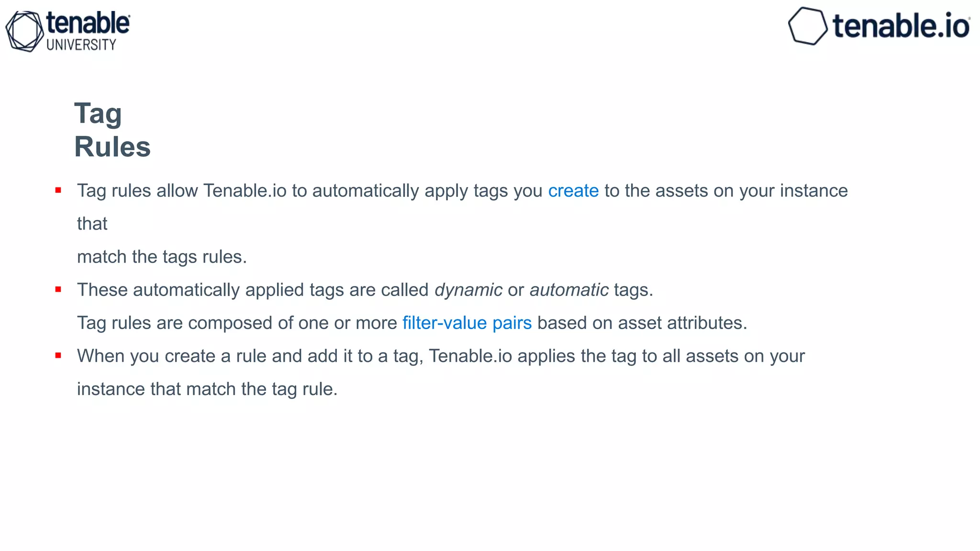Click the italic word 'dynamic'

click(x=468, y=290)
